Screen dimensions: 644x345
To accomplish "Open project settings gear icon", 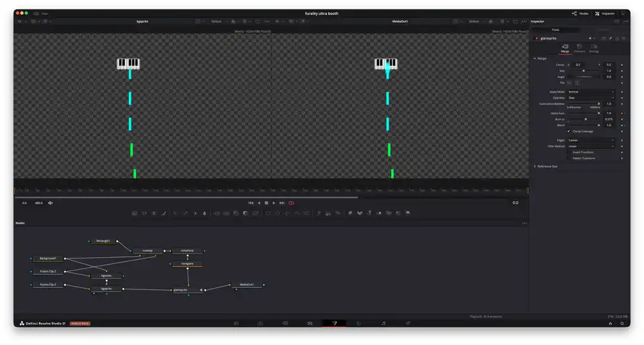I will tap(622, 324).
